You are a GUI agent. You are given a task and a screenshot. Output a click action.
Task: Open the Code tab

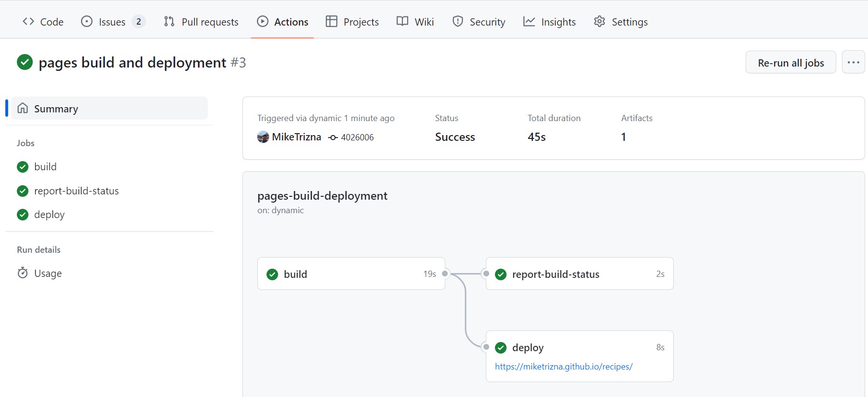pyautogui.click(x=43, y=22)
